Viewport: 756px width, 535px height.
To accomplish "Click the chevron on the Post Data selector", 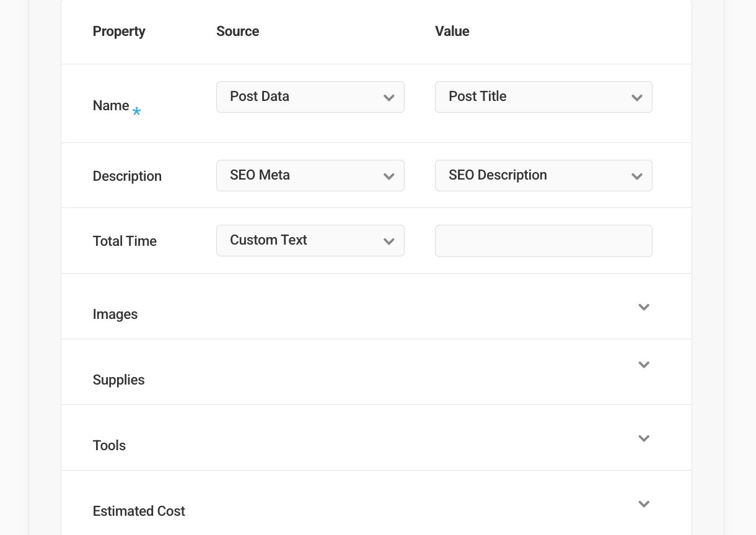I will pos(389,97).
